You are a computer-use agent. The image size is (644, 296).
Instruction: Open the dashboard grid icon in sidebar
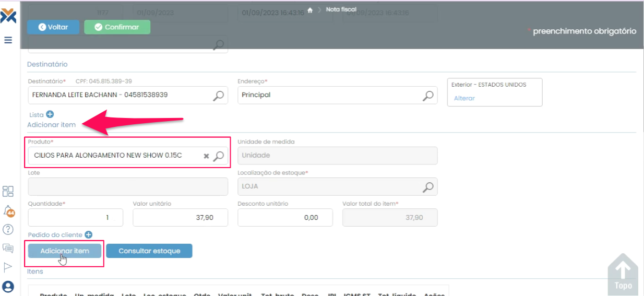point(8,191)
